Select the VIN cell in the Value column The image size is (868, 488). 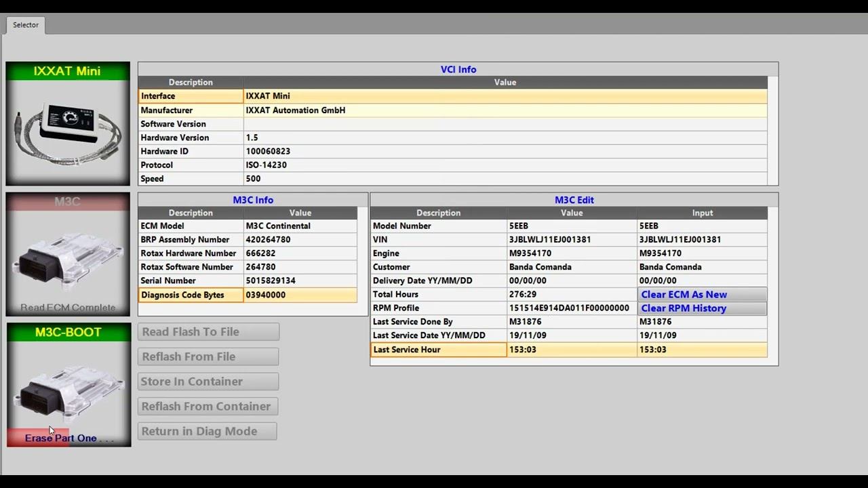[x=572, y=239]
